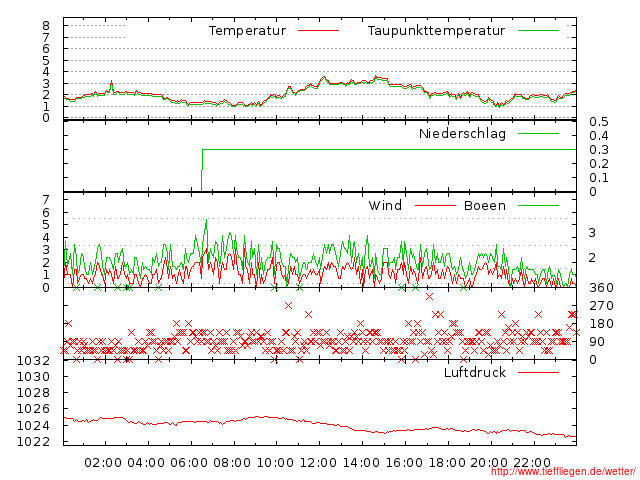
Task: Click the 0.2 precipitation axis label
Action: 599,164
